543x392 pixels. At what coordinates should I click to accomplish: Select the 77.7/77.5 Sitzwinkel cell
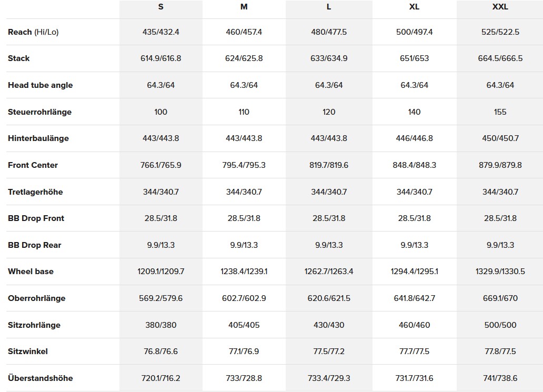click(414, 351)
